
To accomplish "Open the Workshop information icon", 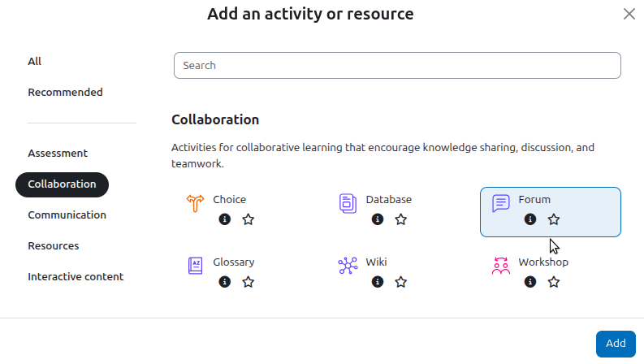I will (x=530, y=282).
